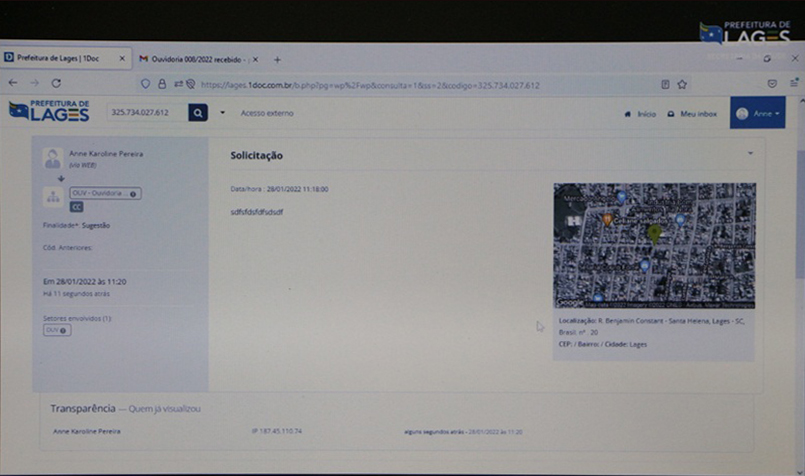Expand the search options arrow next to search
The image size is (805, 476).
pyautogui.click(x=222, y=113)
